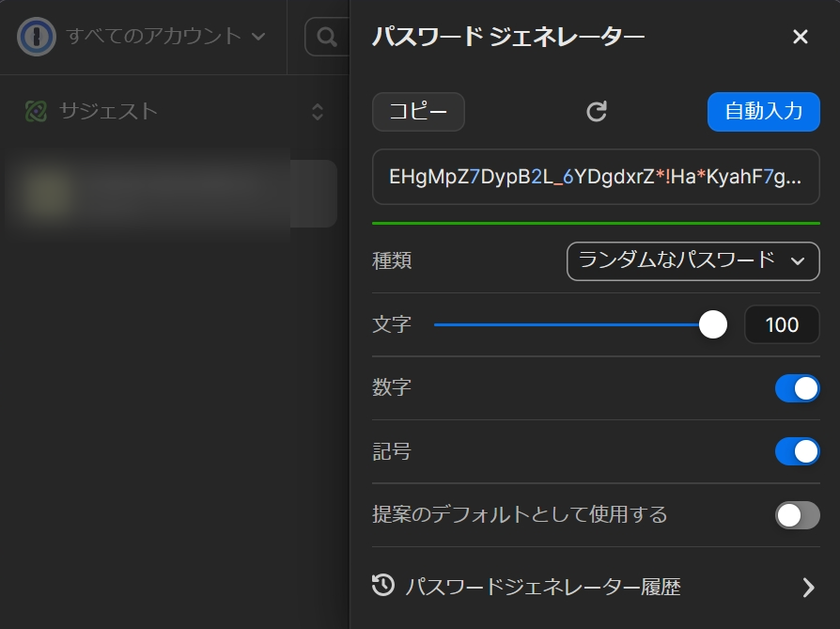Close the パスワード ジェネレーター panel
This screenshot has height=629, width=840.
[x=800, y=37]
